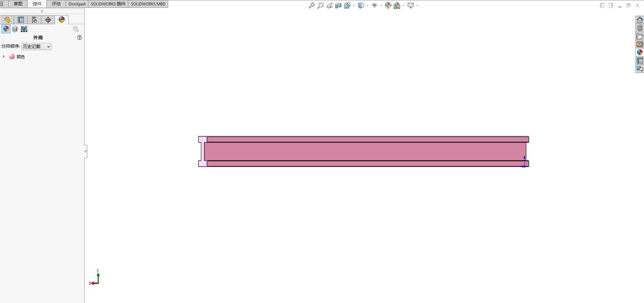Open the Hide/Show Items dropdown arrow
The image size is (644, 303).
[381, 6]
